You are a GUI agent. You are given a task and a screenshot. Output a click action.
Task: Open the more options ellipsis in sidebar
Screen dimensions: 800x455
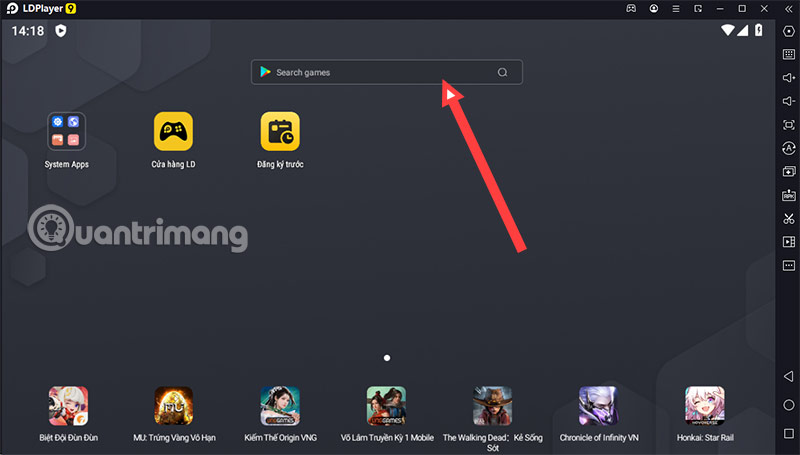coord(789,265)
